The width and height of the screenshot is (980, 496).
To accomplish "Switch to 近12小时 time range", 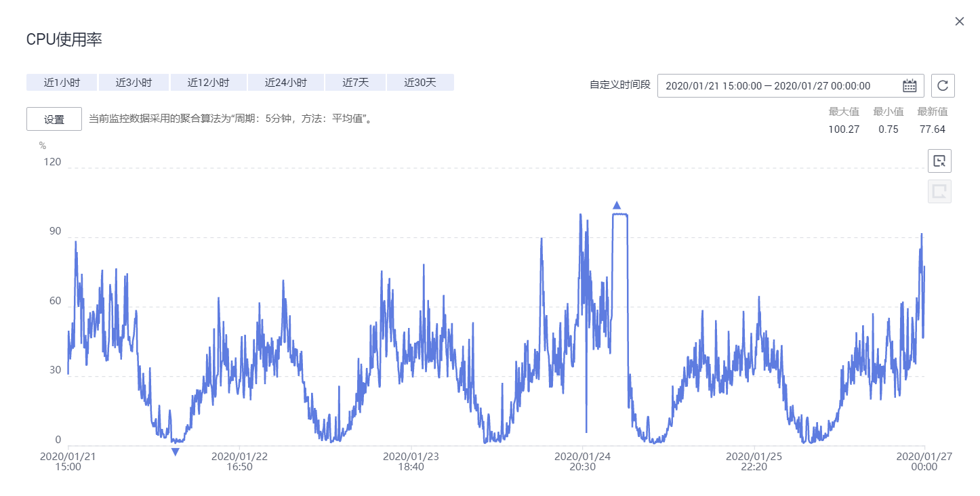I will click(x=208, y=83).
